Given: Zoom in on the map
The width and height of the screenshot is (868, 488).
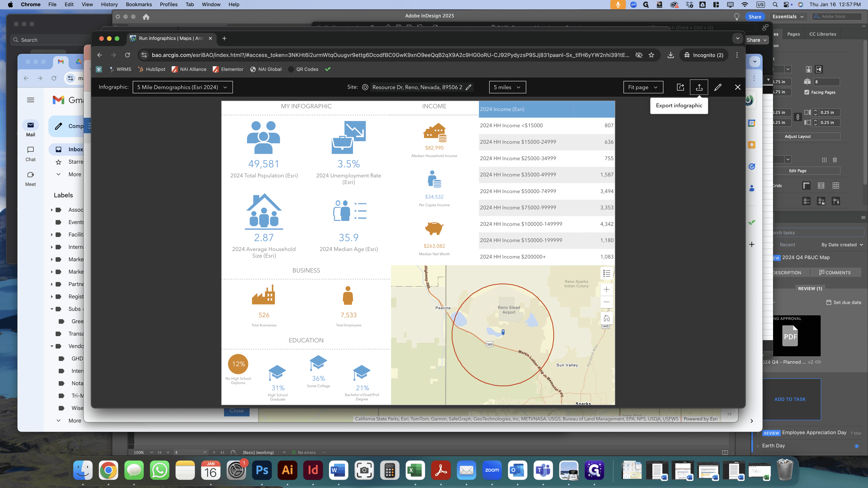Looking at the screenshot, I should [606, 289].
